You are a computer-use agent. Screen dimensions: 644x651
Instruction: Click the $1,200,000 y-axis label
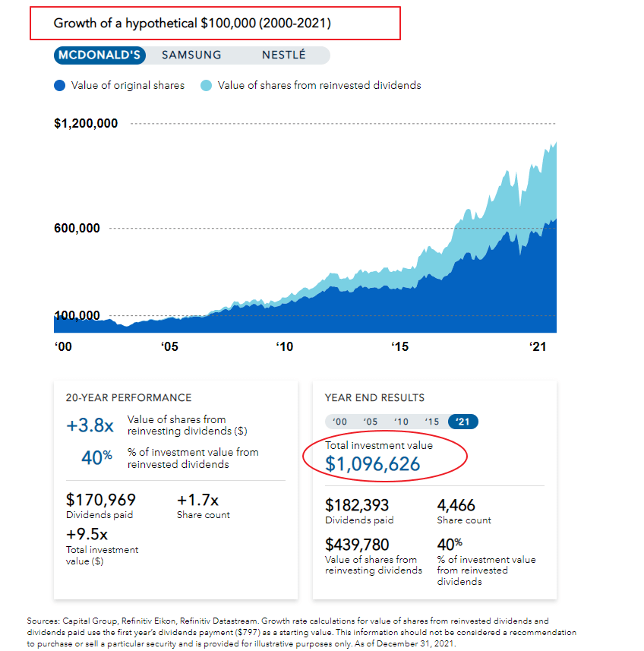(86, 123)
